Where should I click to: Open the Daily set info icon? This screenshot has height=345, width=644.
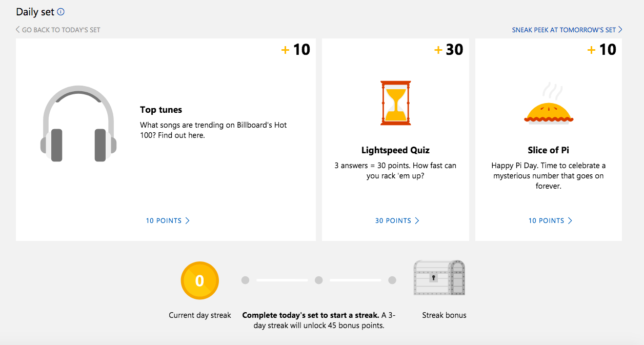(x=61, y=11)
